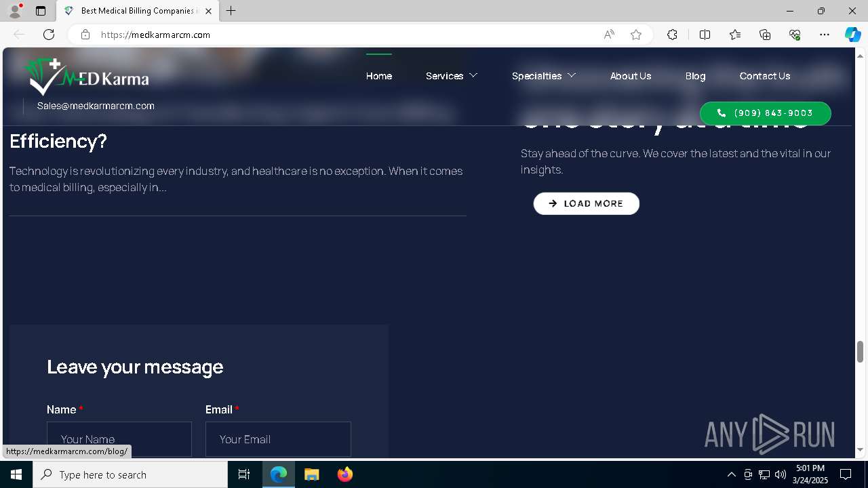Screen dimensions: 868x488
Task: Open Collections icon in toolbar
Action: click(x=765, y=35)
